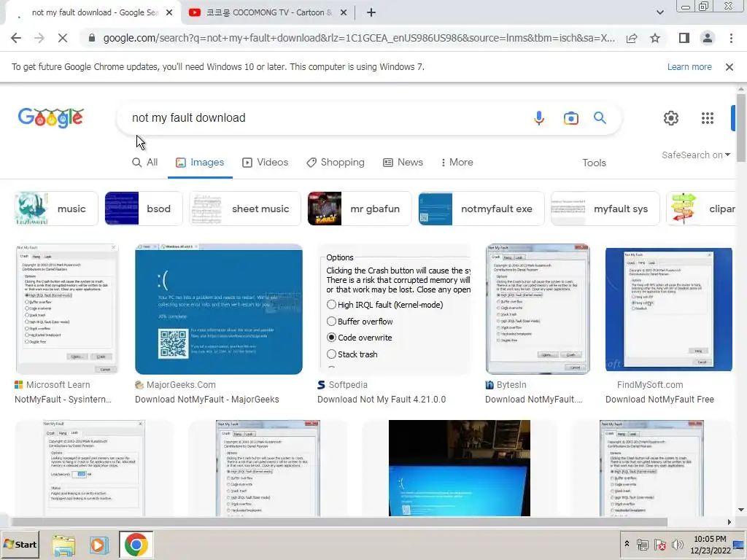Close the COCOMONG TV tab
This screenshot has width=747, height=560.
tap(344, 13)
